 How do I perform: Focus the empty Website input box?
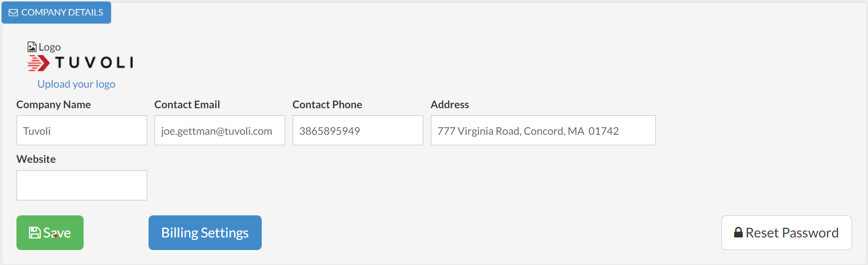point(82,185)
